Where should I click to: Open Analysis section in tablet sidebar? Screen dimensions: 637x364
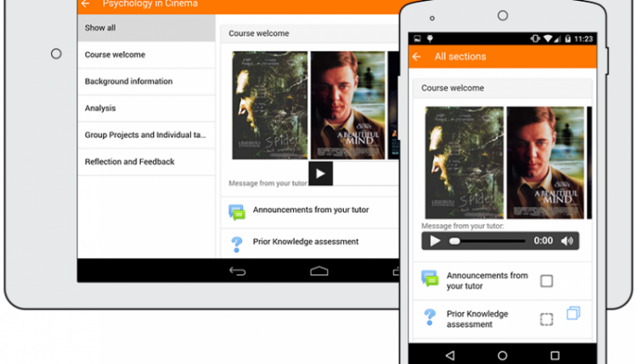(x=146, y=108)
